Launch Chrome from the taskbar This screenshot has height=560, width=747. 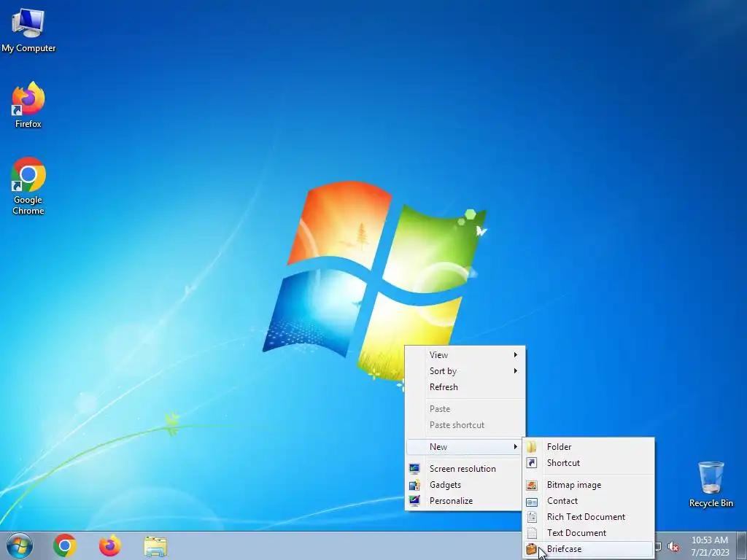65,545
